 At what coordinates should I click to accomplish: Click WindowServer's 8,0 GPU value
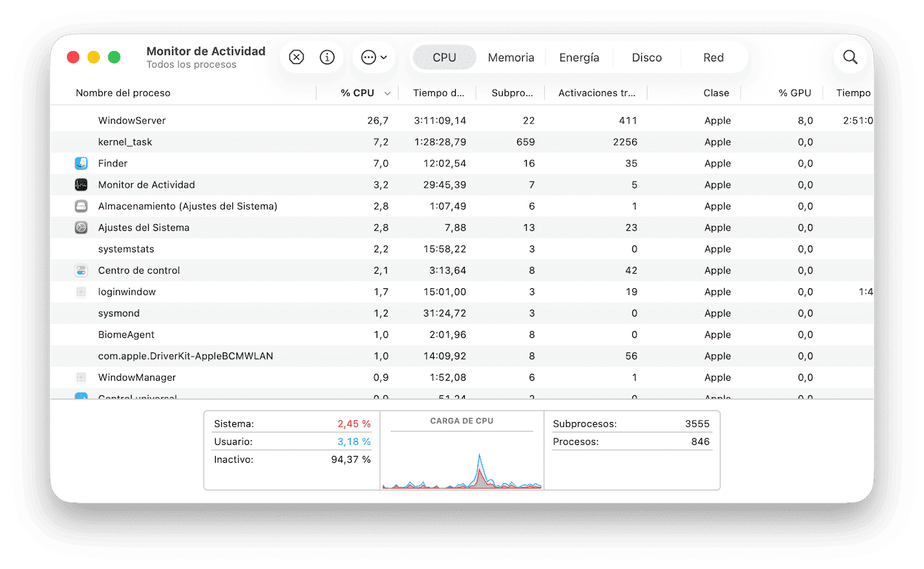805,121
